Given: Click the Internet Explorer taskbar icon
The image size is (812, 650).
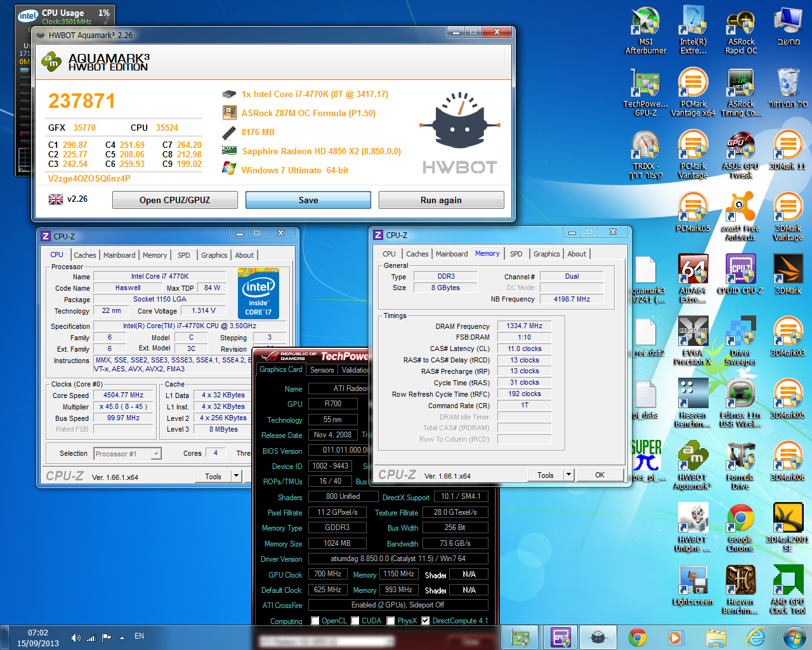Looking at the screenshot, I should coord(756,637).
